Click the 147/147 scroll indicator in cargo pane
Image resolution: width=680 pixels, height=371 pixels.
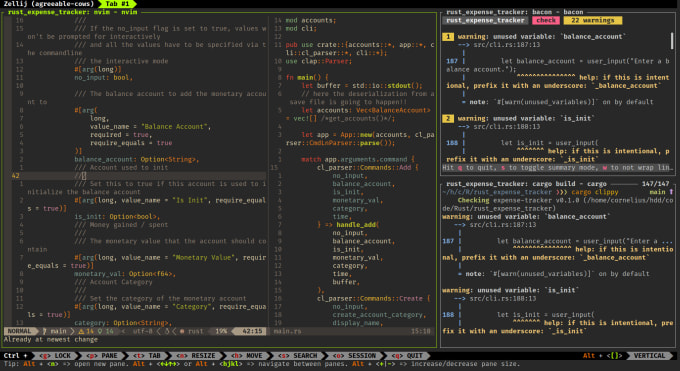(655, 184)
